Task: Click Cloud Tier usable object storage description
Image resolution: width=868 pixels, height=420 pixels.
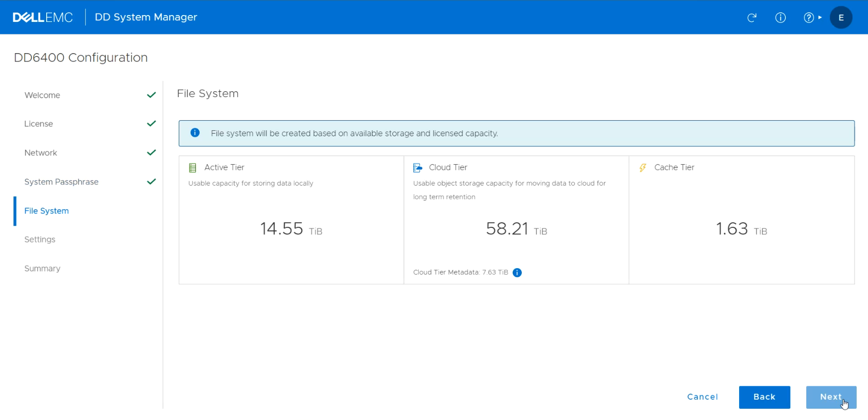Action: (x=509, y=190)
